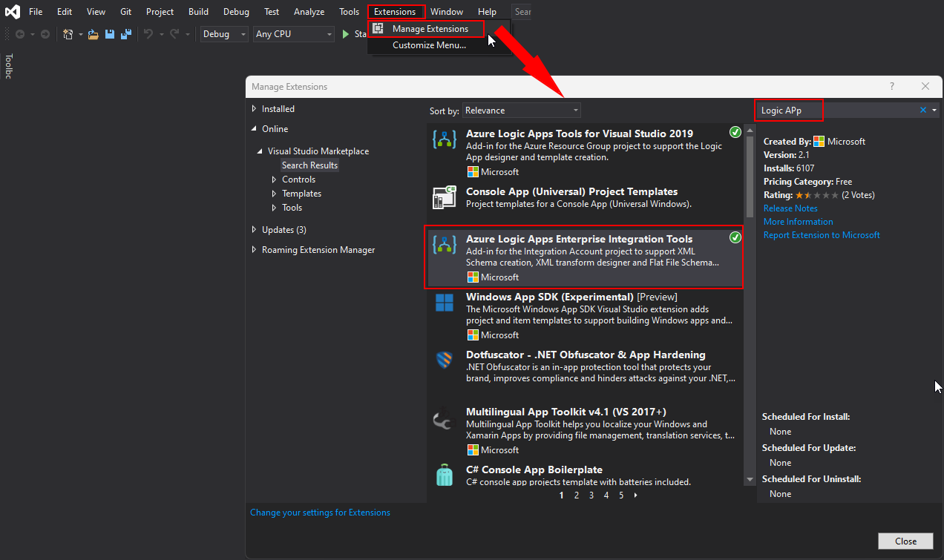Viewport: 944px width, 560px height.
Task: Click the Save All toolbar icon
Action: click(124, 34)
